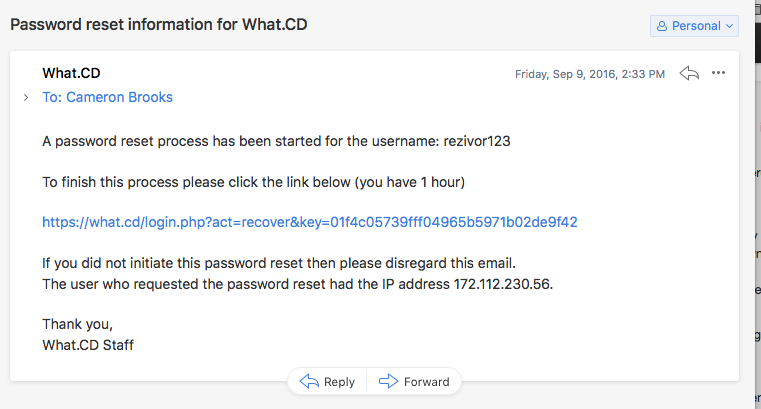Open the three-dot more options menu
The image size is (761, 409).
718,73
